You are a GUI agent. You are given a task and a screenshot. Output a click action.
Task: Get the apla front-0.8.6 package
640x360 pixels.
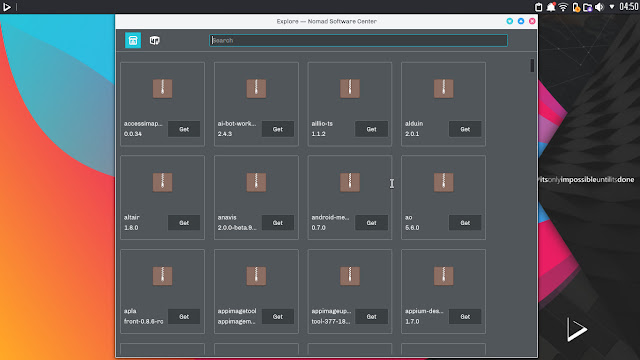[184, 316]
